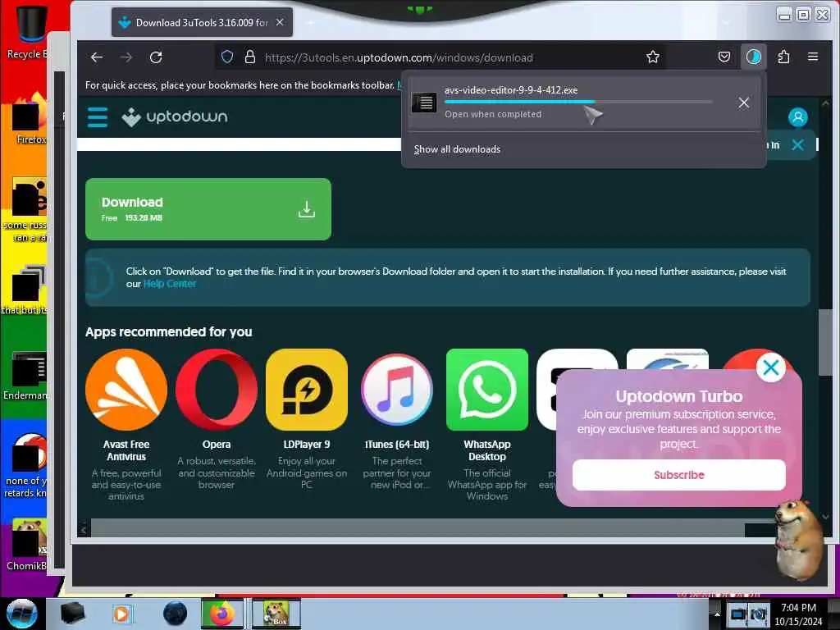Close the Download 3uTools browser tab
The image size is (840, 630).
pos(280,22)
